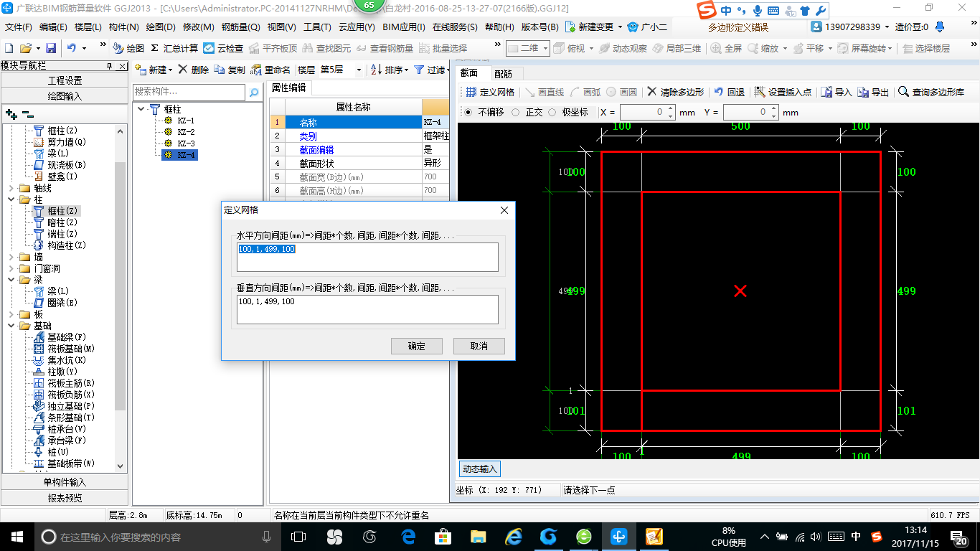Open 排序 sort options
The height and width of the screenshot is (551, 980).
389,70
